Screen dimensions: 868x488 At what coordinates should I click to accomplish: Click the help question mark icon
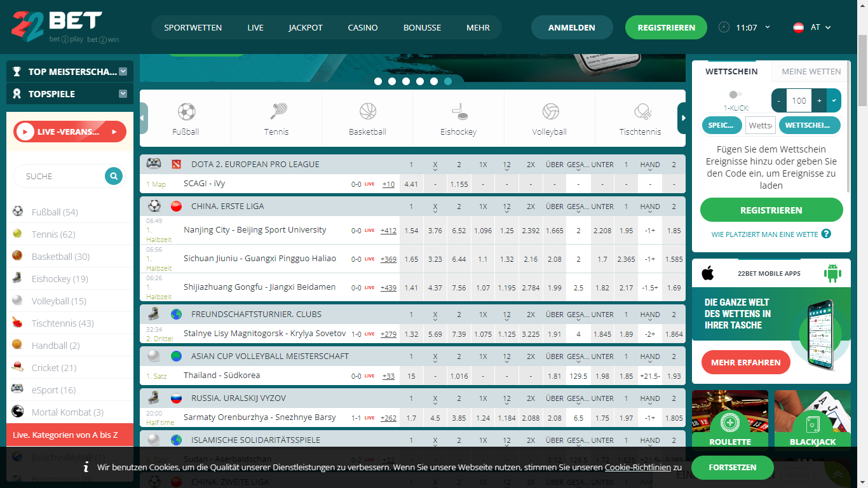tap(826, 234)
